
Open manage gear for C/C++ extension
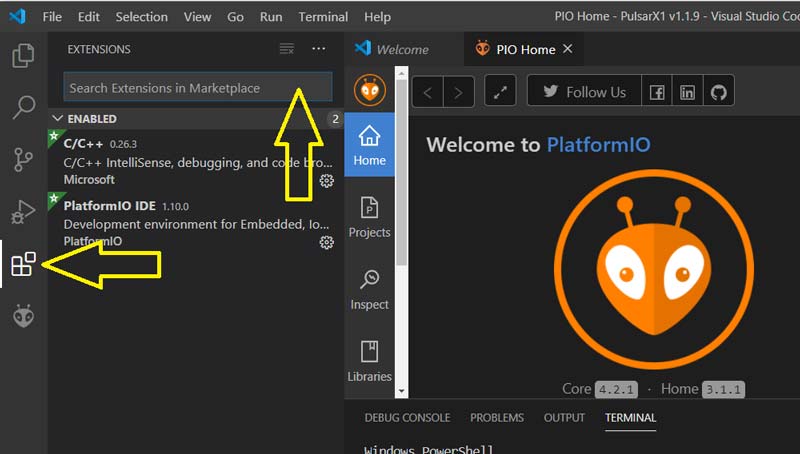[327, 181]
